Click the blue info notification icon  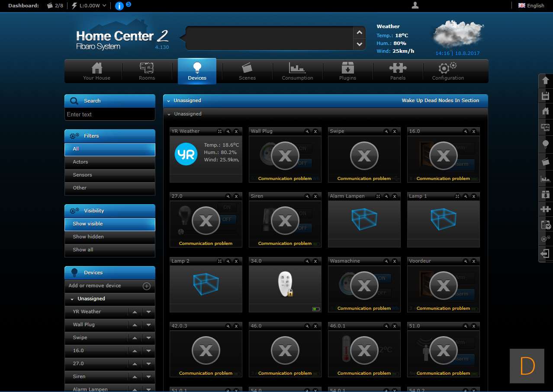coord(119,6)
